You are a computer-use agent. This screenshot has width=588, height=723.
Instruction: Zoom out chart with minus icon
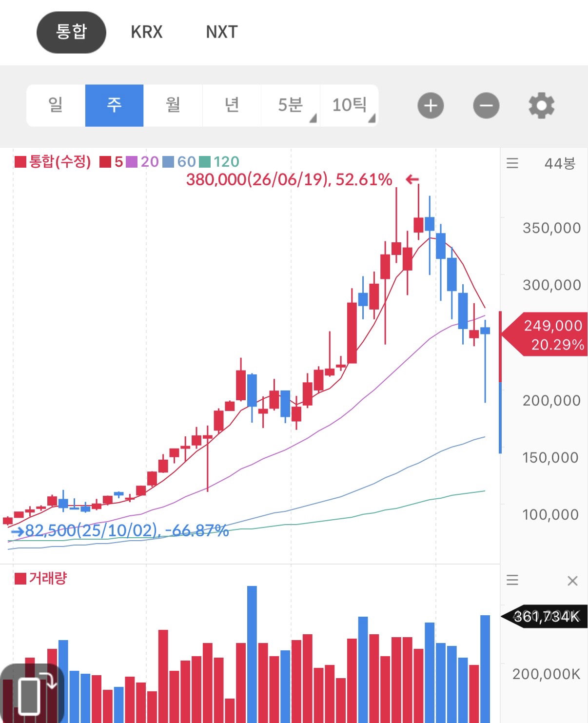486,105
